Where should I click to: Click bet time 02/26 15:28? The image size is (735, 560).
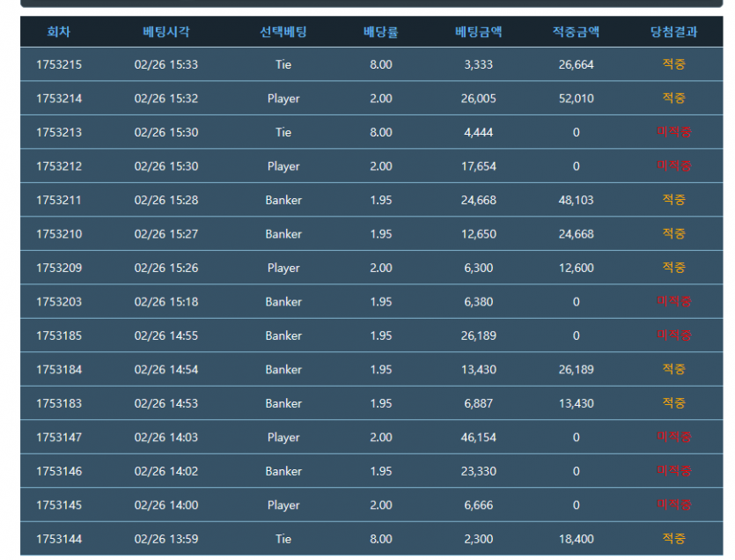166,200
